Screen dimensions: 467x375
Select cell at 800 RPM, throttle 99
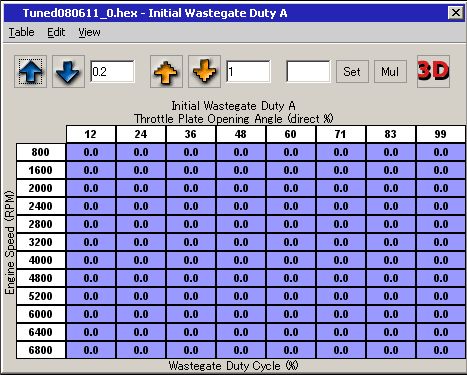point(441,152)
